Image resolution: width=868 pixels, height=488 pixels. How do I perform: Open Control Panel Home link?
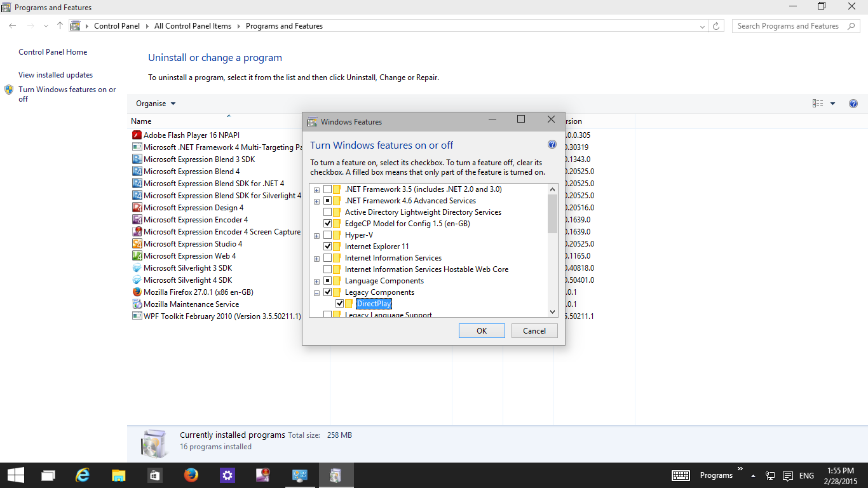click(x=53, y=52)
